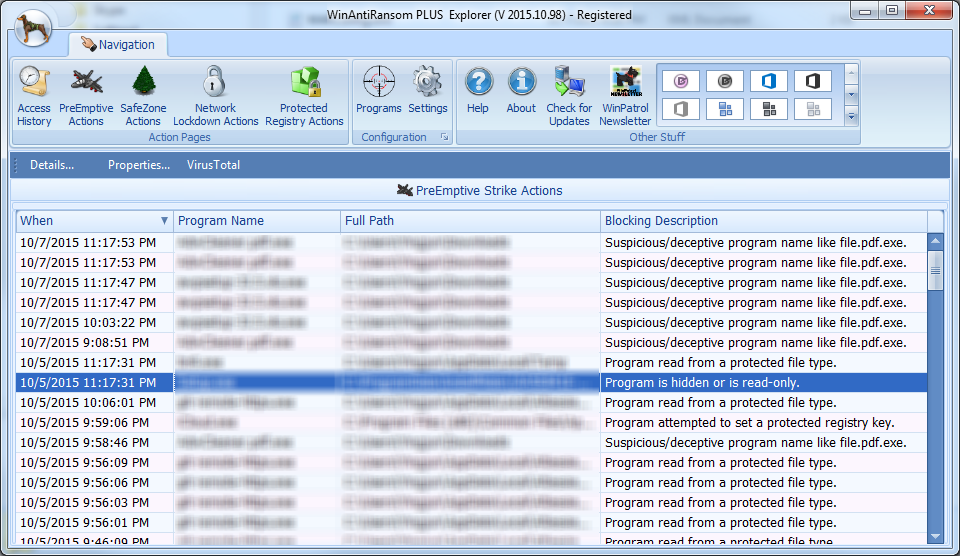Open the Programs configuration
The image size is (960, 556).
379,90
